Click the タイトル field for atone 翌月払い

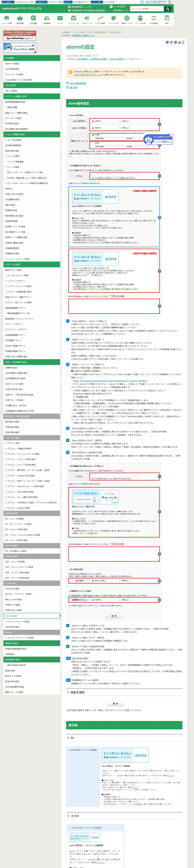[x=115, y=175]
